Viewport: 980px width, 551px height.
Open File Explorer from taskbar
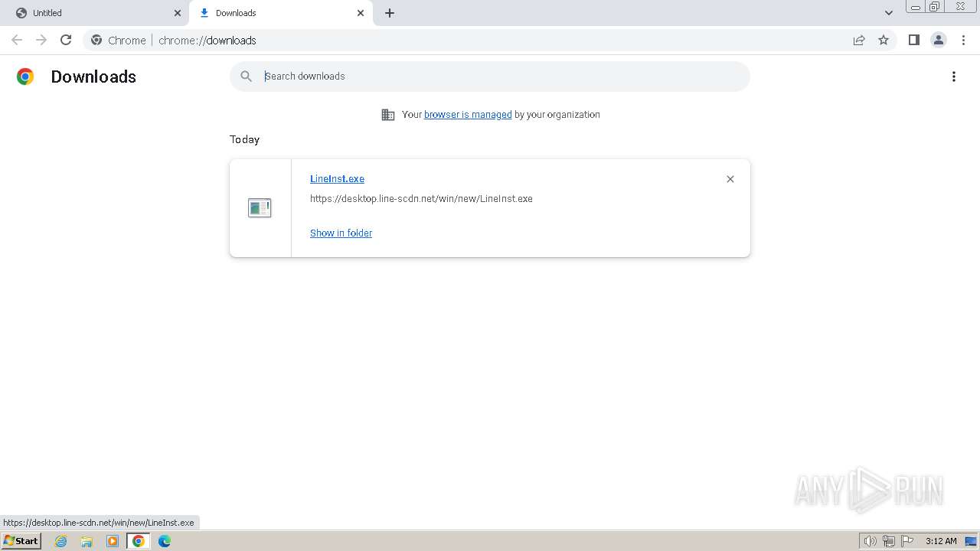pos(87,541)
